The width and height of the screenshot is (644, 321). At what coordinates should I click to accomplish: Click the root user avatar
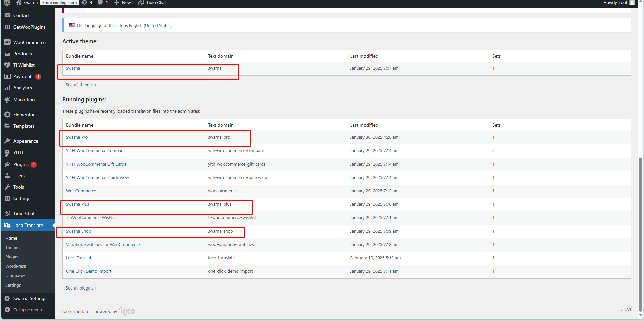(632, 3)
